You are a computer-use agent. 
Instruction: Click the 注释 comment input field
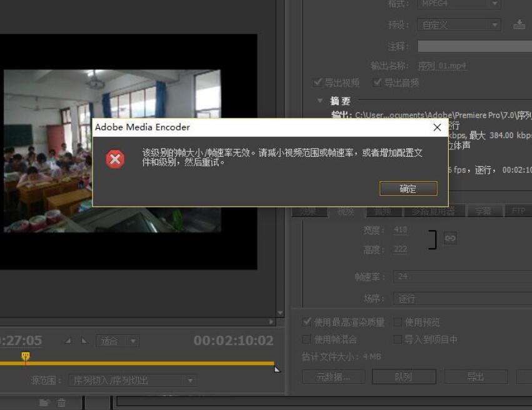(474, 46)
